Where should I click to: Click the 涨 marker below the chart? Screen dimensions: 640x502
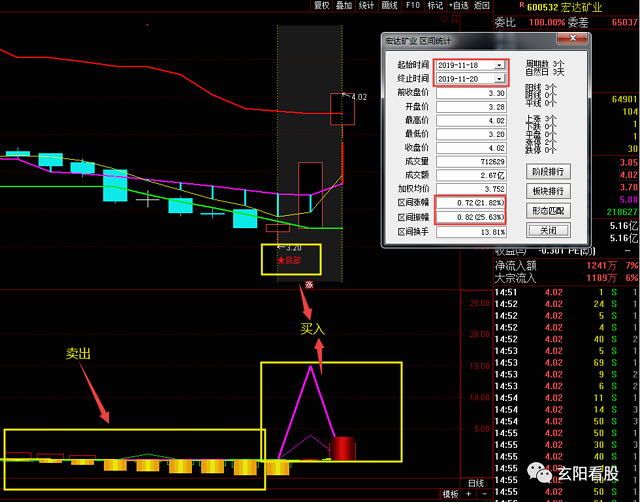(x=309, y=285)
